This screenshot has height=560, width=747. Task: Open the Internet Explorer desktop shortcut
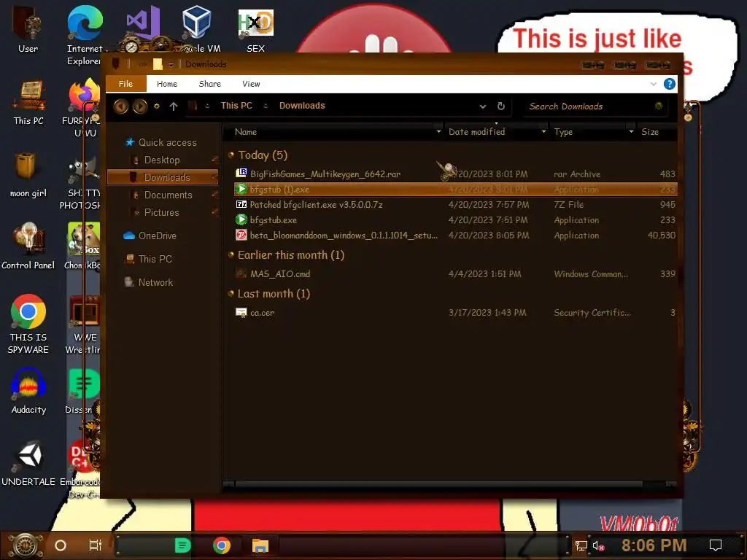(85, 36)
